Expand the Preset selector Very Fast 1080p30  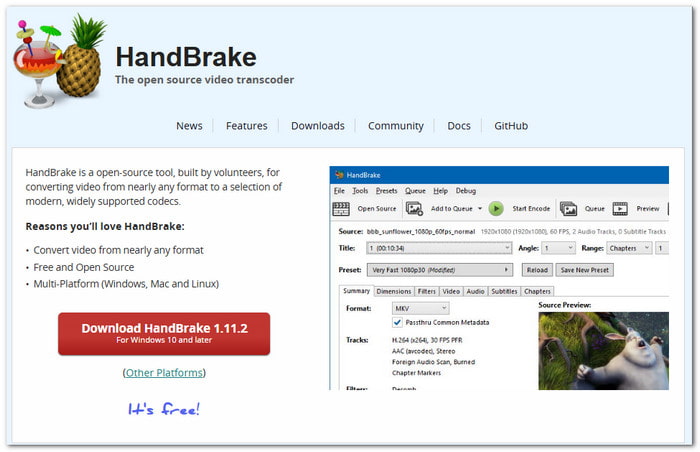click(440, 270)
